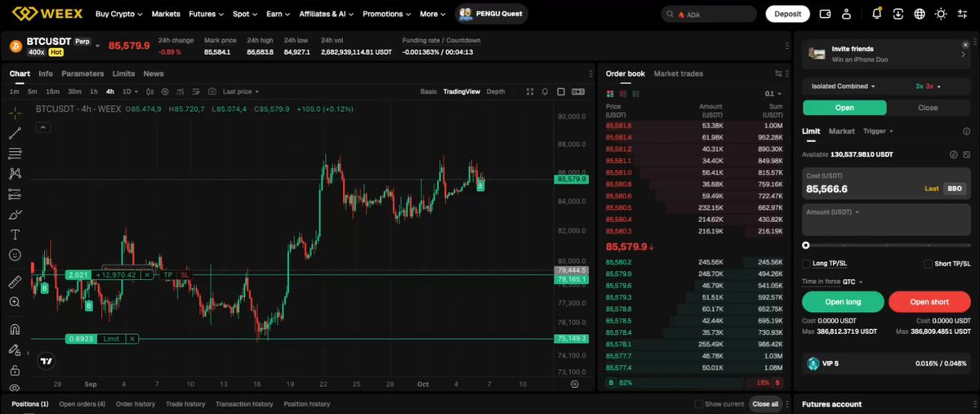Open the indicators menu icon

(180, 91)
